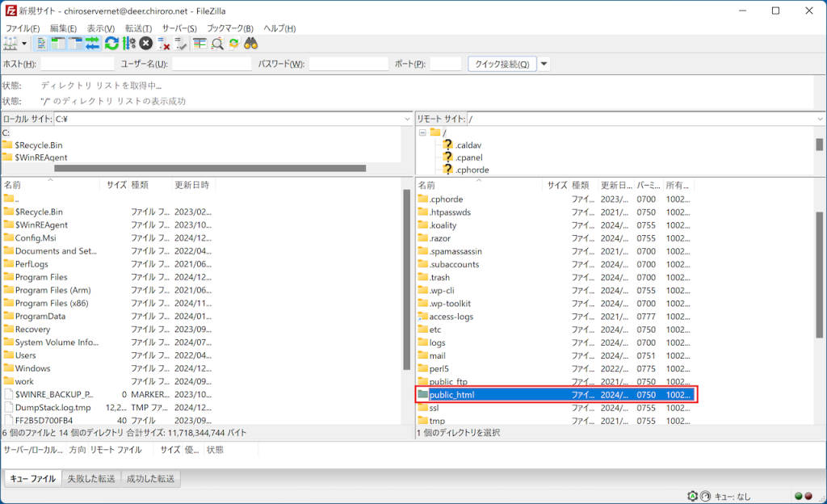
Task: Open the Site Manager dropdown arrow
Action: pos(25,44)
